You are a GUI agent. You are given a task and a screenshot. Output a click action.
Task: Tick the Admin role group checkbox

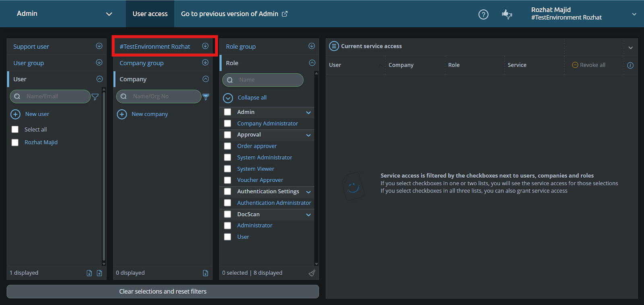point(227,112)
